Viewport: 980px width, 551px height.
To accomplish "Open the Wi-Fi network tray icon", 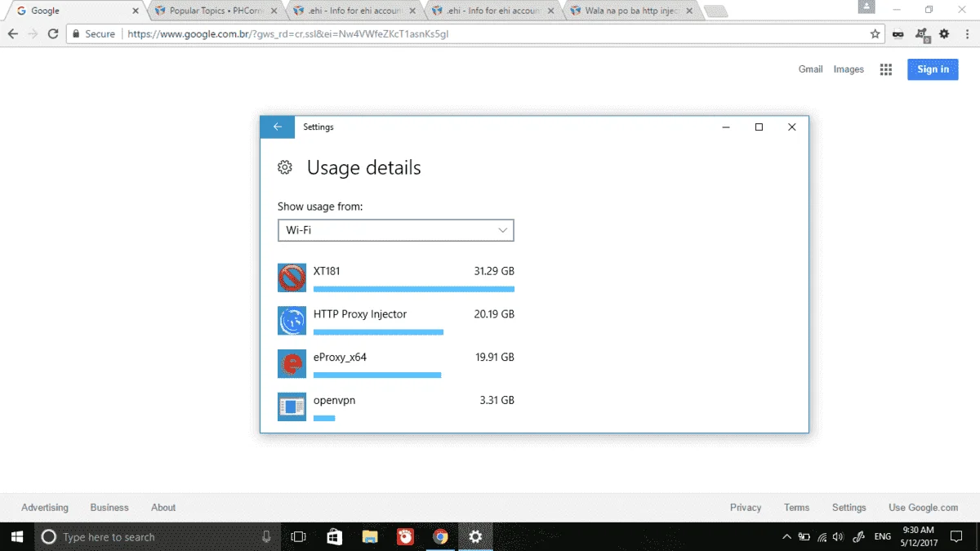I will [x=822, y=537].
